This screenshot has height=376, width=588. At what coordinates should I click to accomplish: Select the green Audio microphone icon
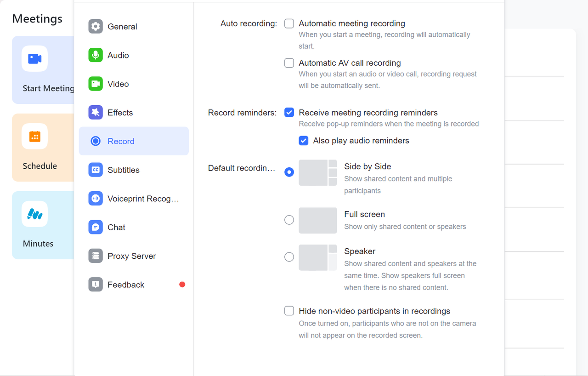[x=96, y=55]
